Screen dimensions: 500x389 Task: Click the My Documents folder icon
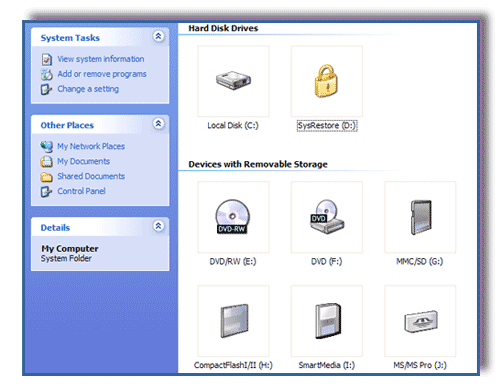point(46,161)
